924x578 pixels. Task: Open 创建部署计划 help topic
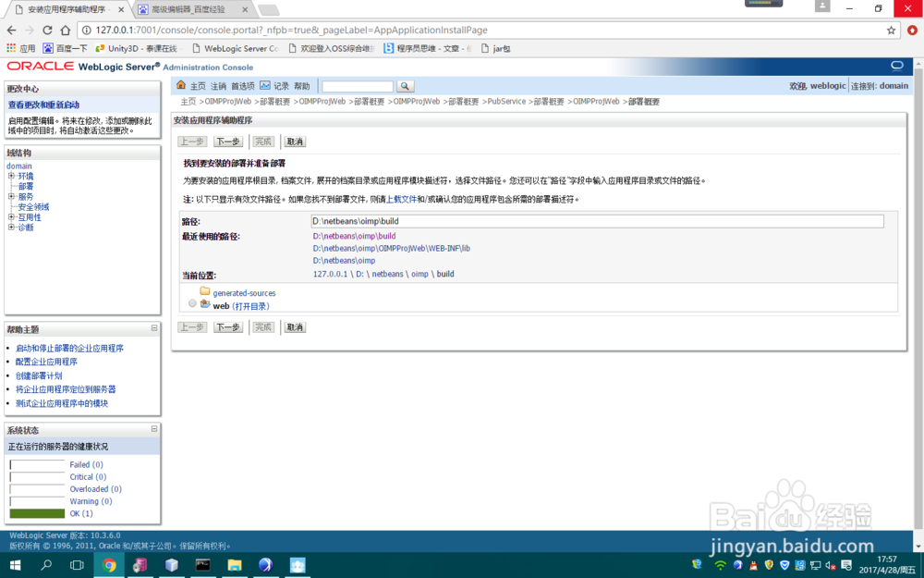[x=39, y=375]
